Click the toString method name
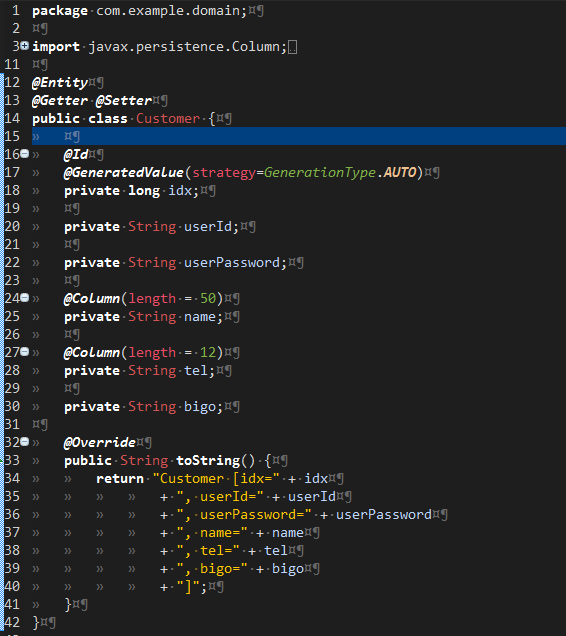The image size is (566, 636). [208, 460]
